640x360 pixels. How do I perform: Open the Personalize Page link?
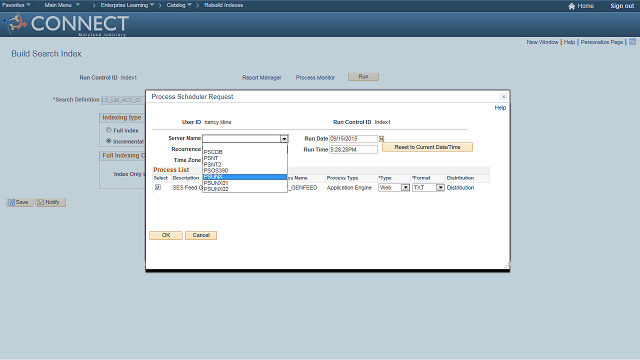click(x=602, y=42)
